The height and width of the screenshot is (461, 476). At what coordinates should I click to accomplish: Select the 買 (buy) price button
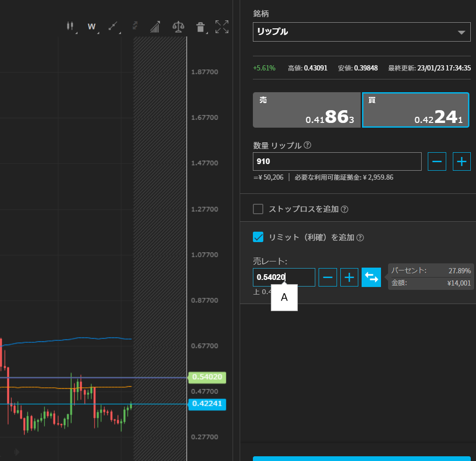tap(415, 110)
